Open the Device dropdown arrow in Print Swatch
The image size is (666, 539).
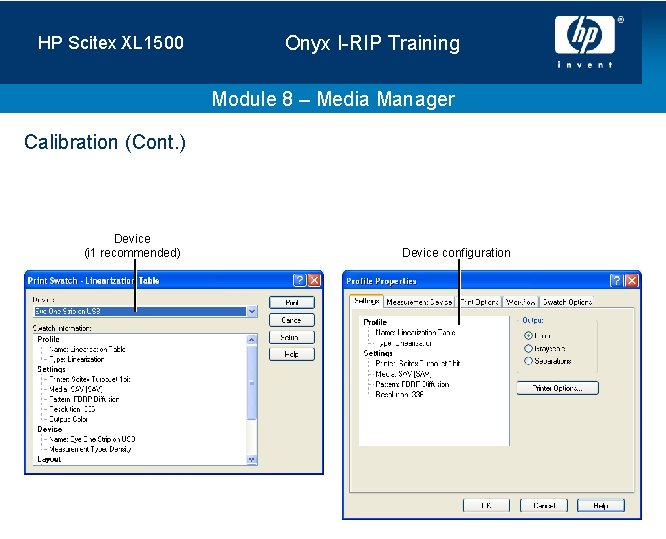pyautogui.click(x=252, y=311)
